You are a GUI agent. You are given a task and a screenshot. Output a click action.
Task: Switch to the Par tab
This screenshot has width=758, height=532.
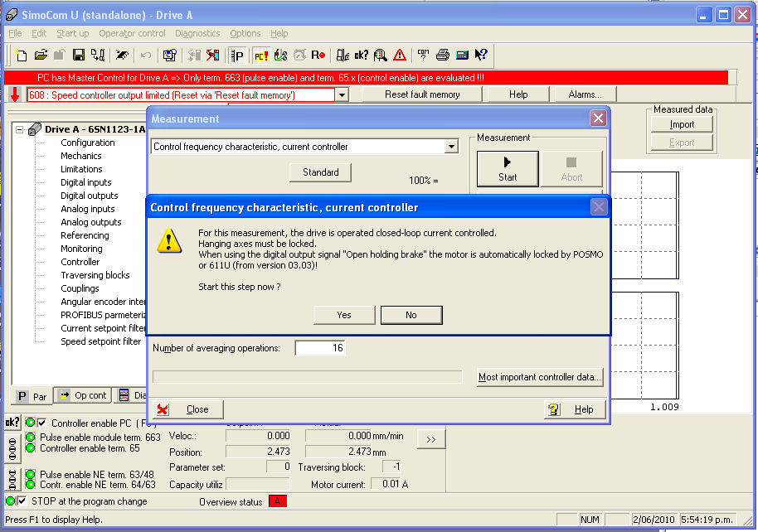32,396
